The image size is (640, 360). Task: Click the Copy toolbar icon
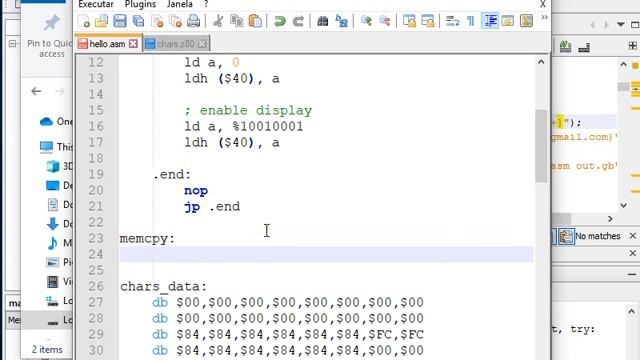tap(236, 21)
